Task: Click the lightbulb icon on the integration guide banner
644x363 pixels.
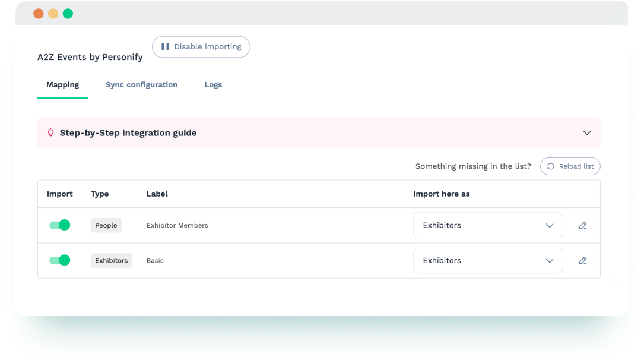Action: pos(50,133)
